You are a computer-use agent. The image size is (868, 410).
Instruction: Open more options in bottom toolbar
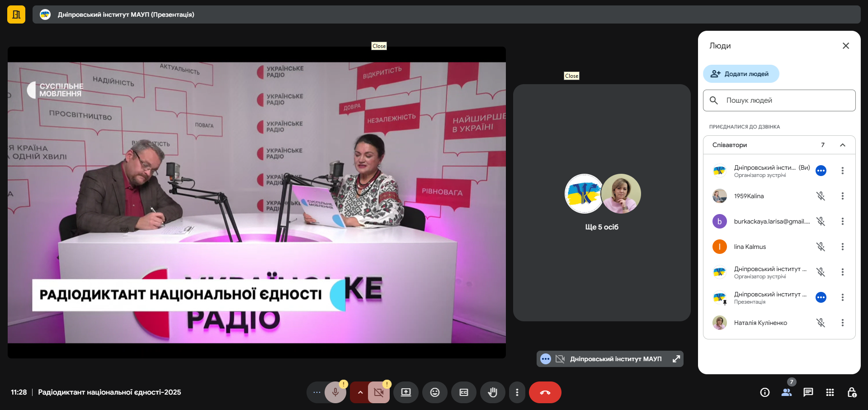[517, 392]
